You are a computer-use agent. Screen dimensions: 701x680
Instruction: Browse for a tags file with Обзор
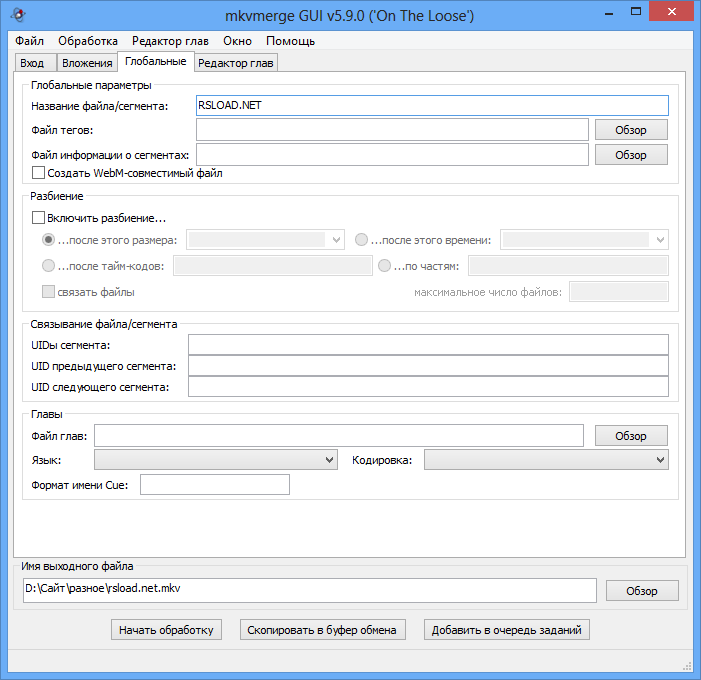(x=631, y=130)
